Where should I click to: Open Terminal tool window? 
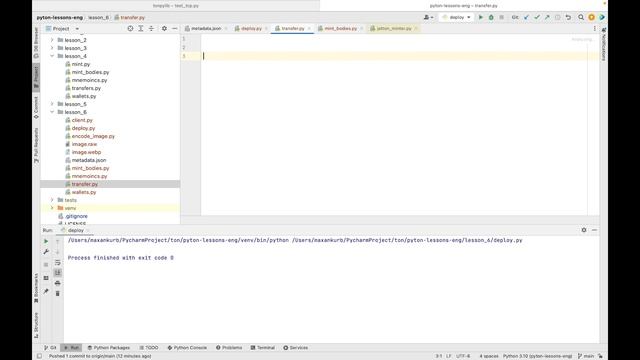click(262, 348)
